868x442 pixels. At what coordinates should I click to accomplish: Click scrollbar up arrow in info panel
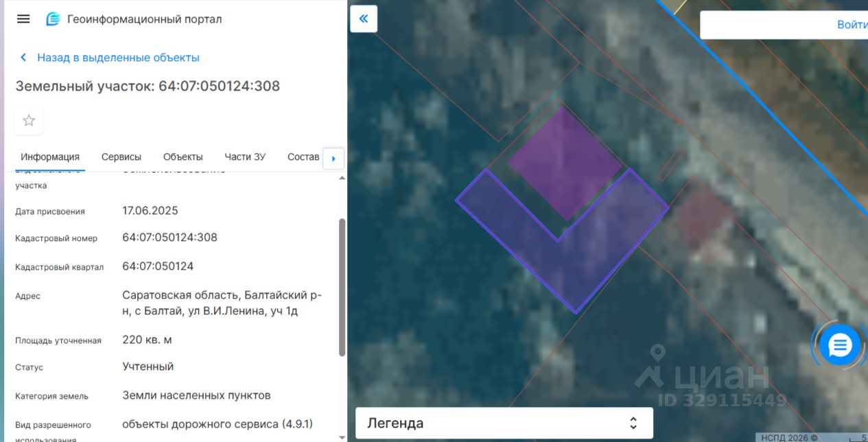[x=342, y=178]
